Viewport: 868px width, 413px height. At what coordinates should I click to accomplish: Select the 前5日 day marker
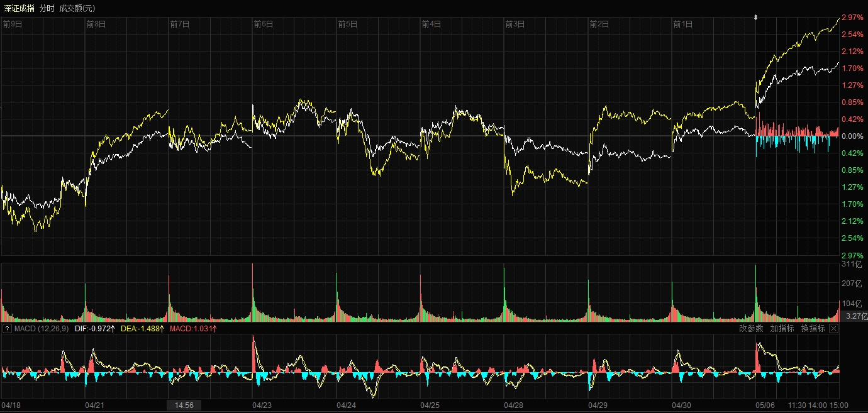point(348,25)
